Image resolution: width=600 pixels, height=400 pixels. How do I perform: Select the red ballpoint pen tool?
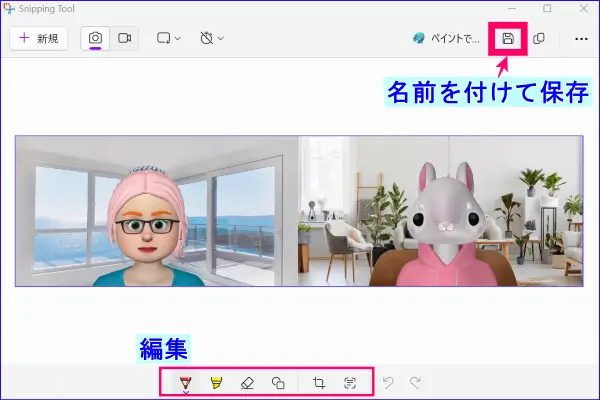tap(186, 383)
